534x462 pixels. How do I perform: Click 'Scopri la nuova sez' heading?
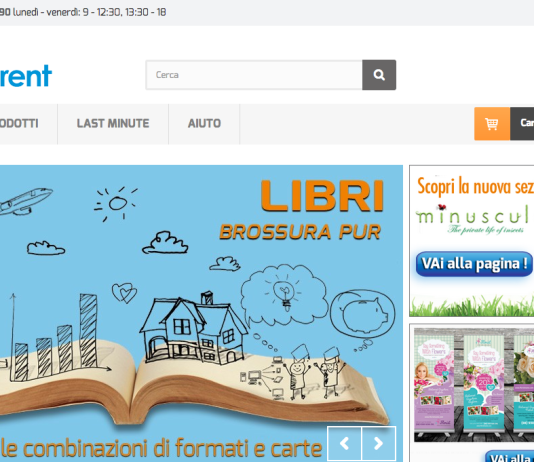[x=475, y=187]
